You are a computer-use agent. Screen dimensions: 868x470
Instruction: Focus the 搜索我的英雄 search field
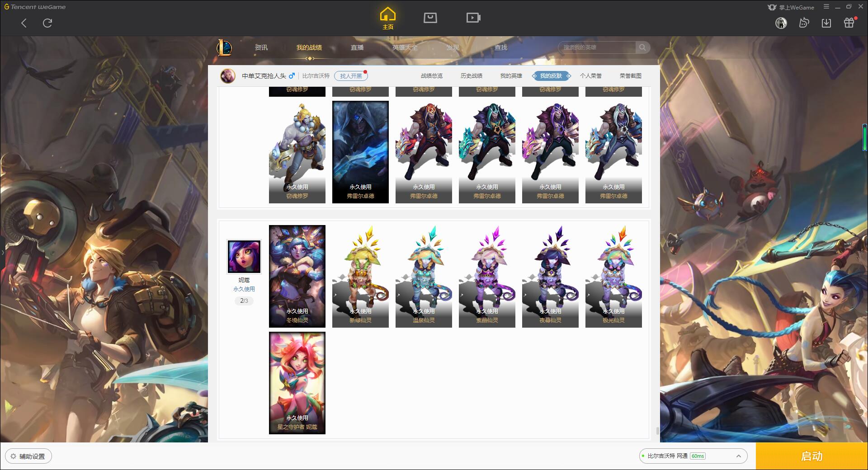pyautogui.click(x=597, y=47)
